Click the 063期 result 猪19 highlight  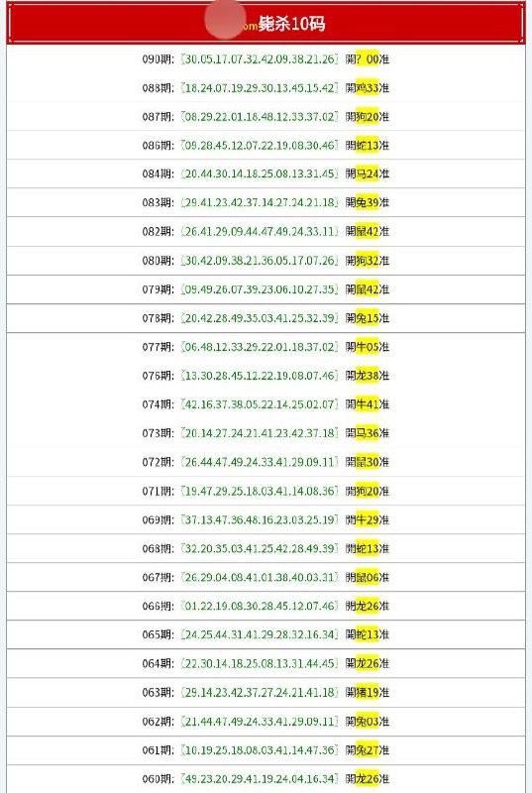click(368, 692)
